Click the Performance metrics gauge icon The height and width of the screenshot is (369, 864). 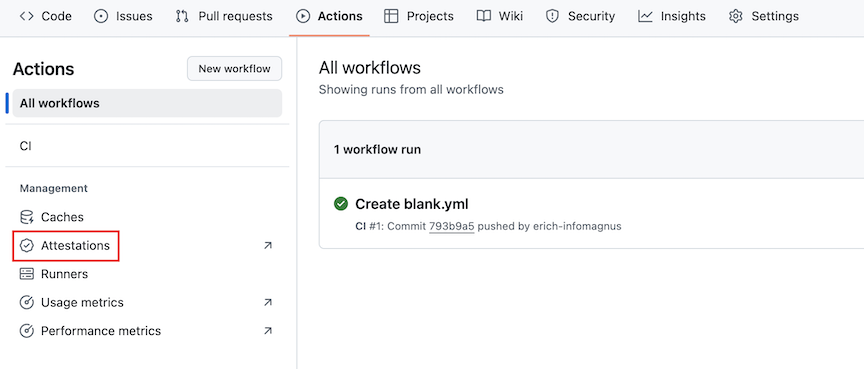[x=26, y=331]
